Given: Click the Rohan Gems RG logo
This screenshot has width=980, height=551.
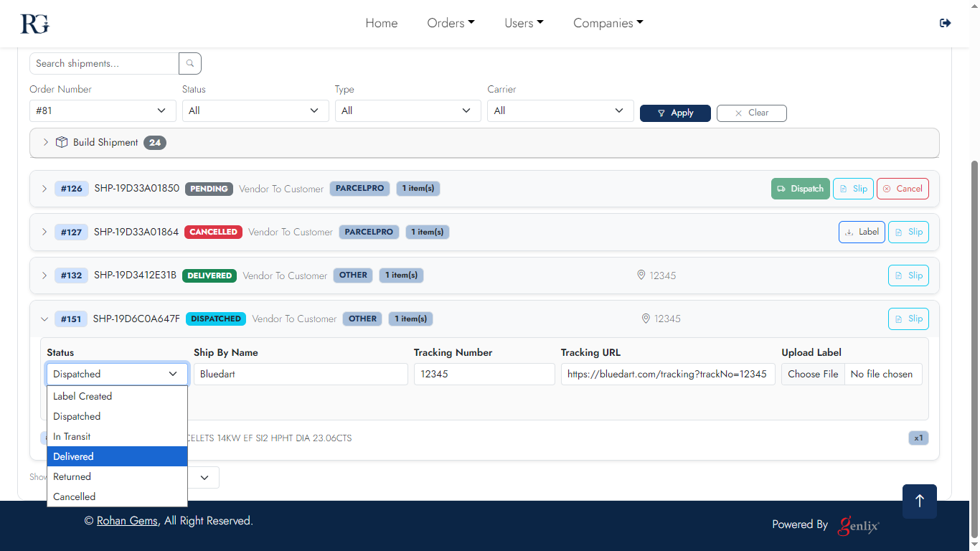Looking at the screenshot, I should [34, 23].
